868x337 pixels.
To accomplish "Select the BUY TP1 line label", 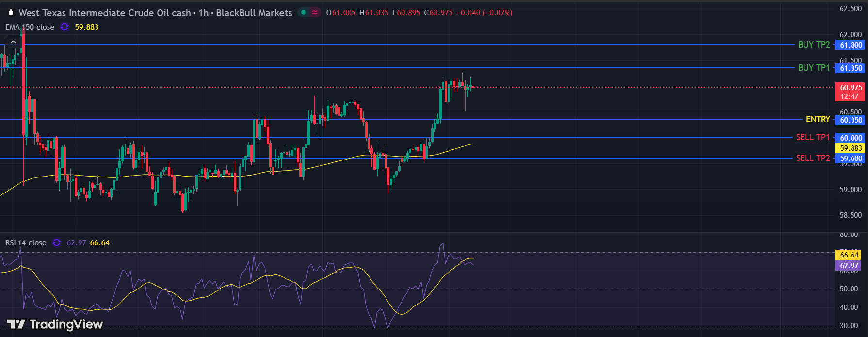I will click(814, 68).
